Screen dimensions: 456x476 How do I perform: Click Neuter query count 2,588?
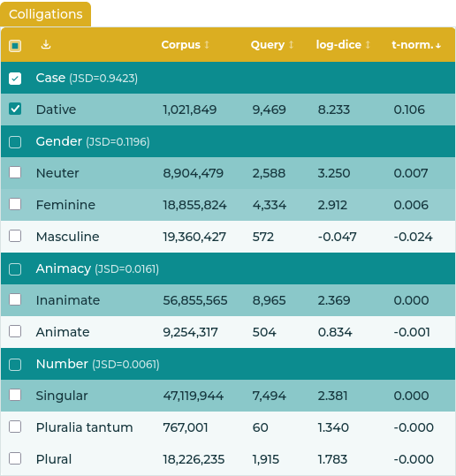click(x=269, y=173)
